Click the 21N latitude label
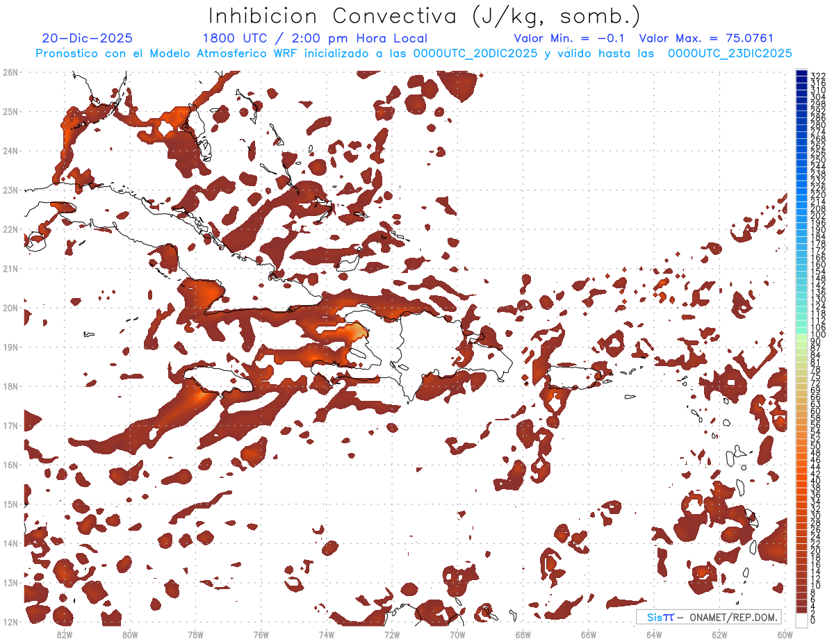Image resolution: width=834 pixels, height=644 pixels. tap(10, 268)
